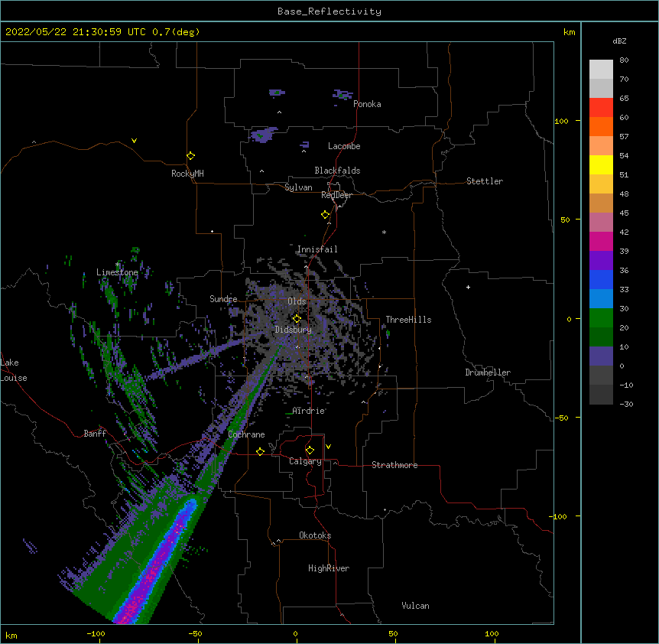
Task: Click the -30 value in the dBZ legend
Action: (x=626, y=404)
